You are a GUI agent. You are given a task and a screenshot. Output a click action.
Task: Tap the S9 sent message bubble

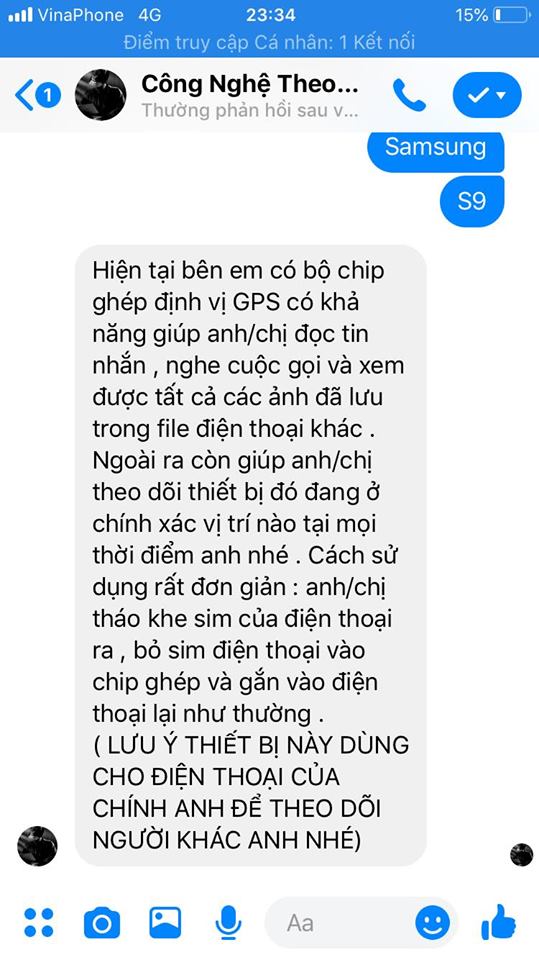(472, 201)
